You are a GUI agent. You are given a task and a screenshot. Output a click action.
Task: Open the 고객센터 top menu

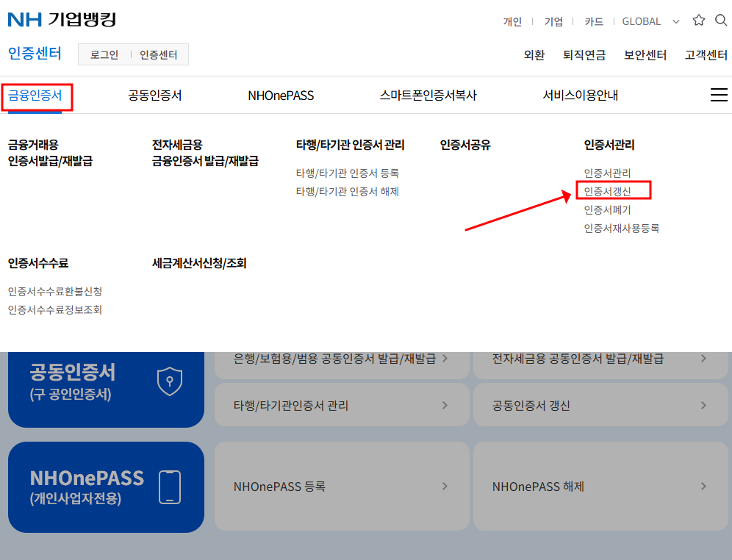click(x=706, y=55)
